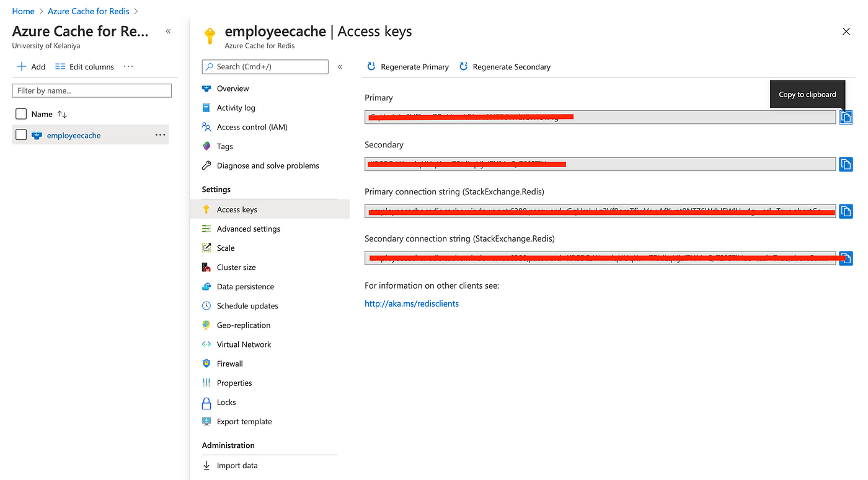
Task: Click the Overview icon
Action: pyautogui.click(x=206, y=89)
